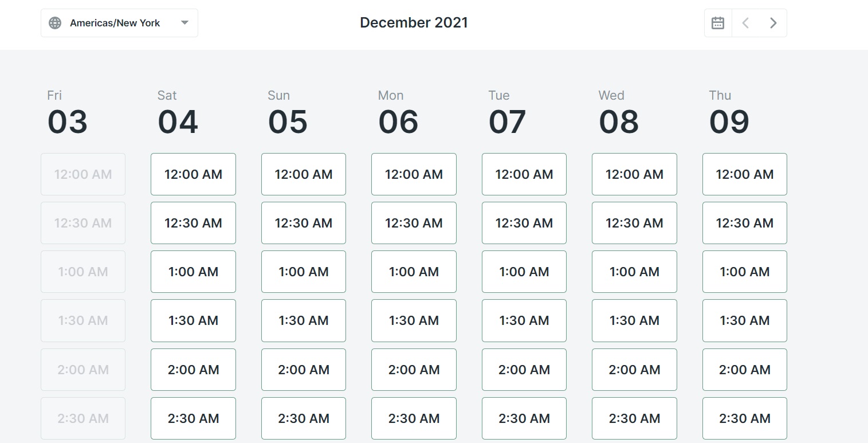The image size is (868, 443).
Task: Choose 2:30 AM on Saturday 04
Action: click(193, 418)
